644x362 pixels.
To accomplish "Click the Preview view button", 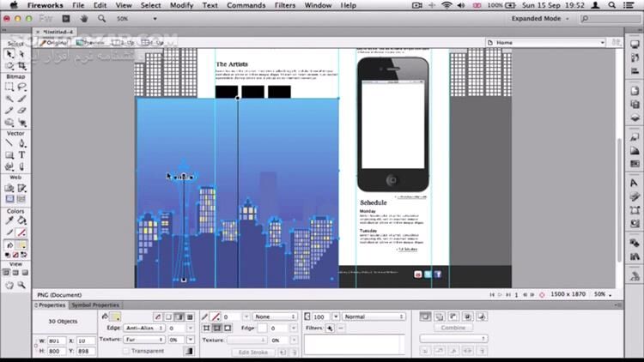I will point(90,41).
